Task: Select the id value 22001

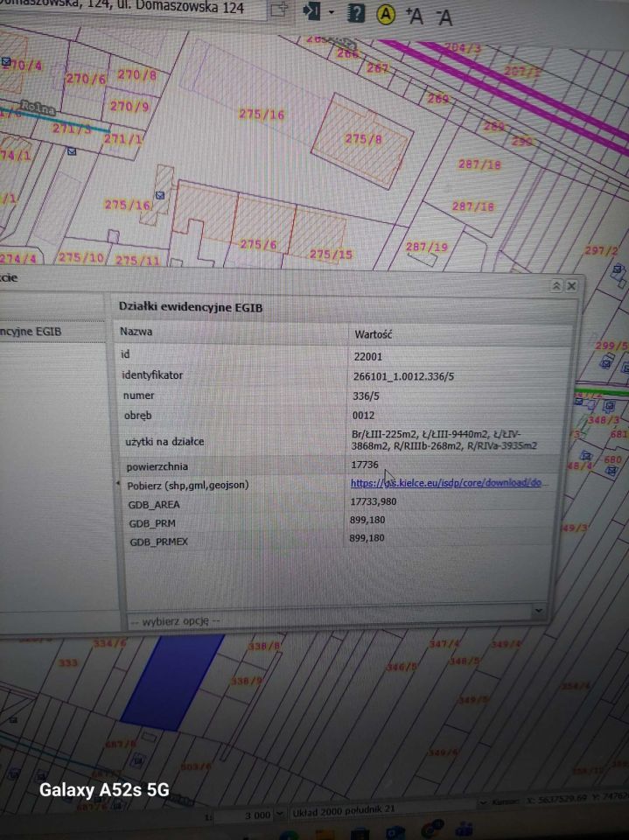Action: pyautogui.click(x=368, y=356)
